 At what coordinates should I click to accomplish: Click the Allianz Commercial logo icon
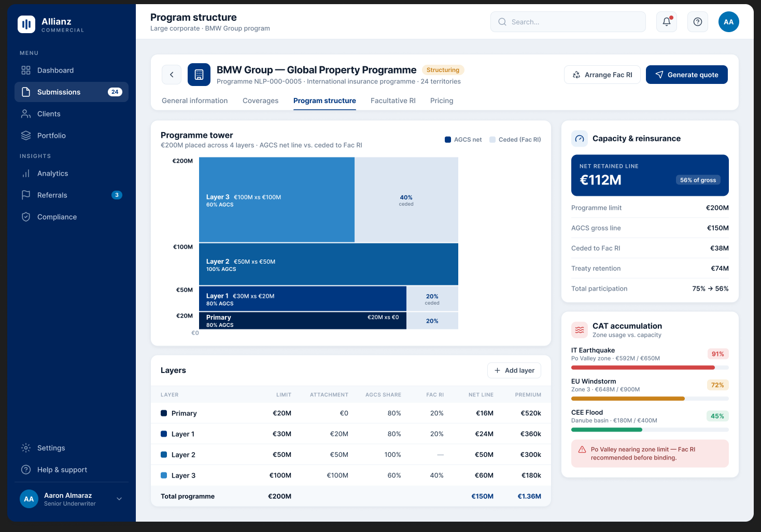[26, 24]
